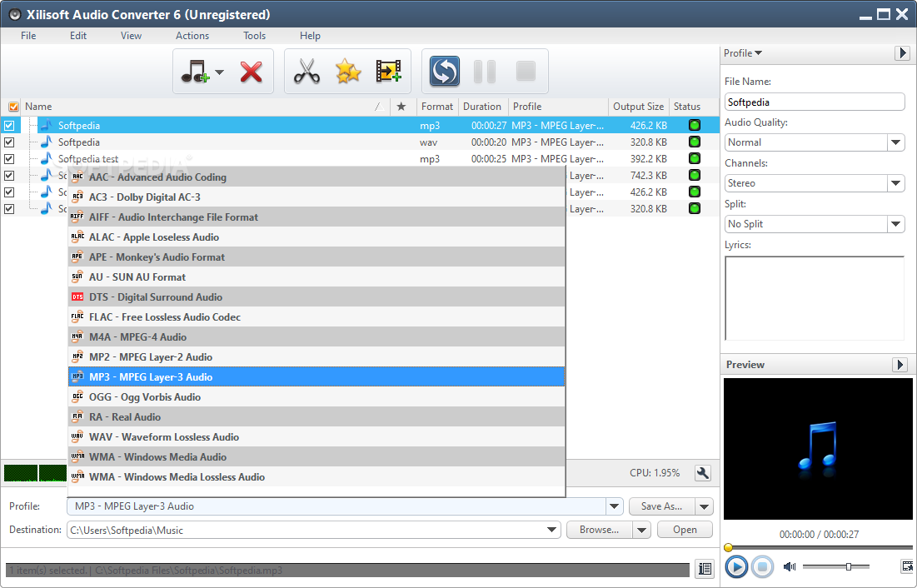
Task: Choose WAV - Waveform Lossless Audio
Action: point(316,437)
